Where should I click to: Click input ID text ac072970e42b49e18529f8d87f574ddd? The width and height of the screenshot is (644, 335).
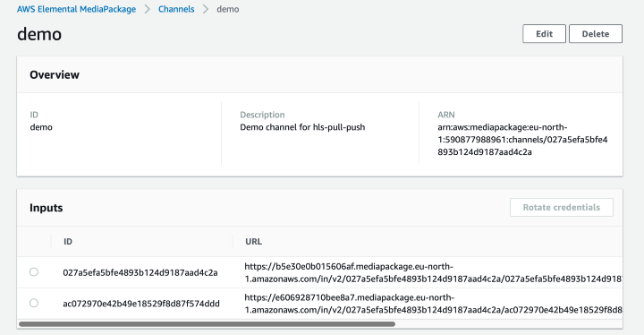(141, 304)
